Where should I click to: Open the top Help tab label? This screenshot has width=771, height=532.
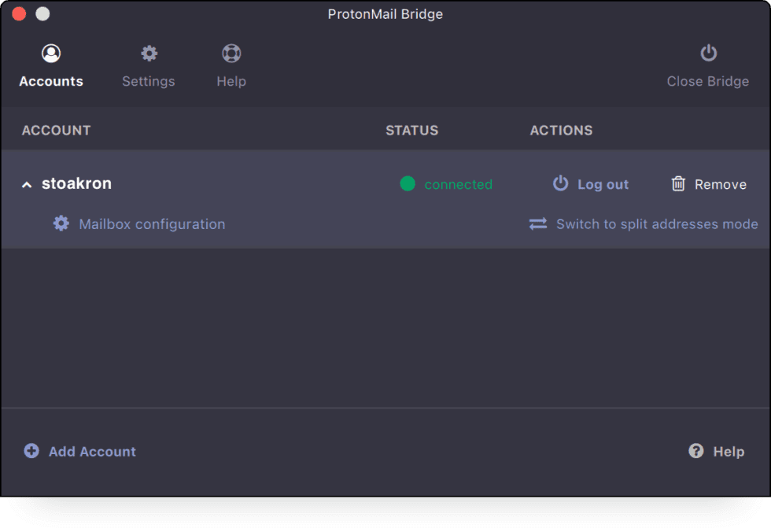coord(231,81)
